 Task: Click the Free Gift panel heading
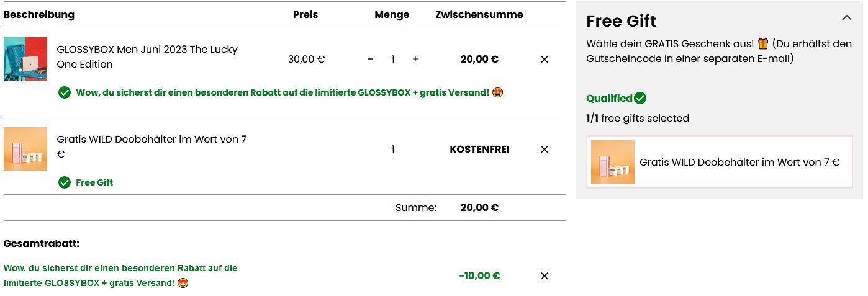[622, 21]
